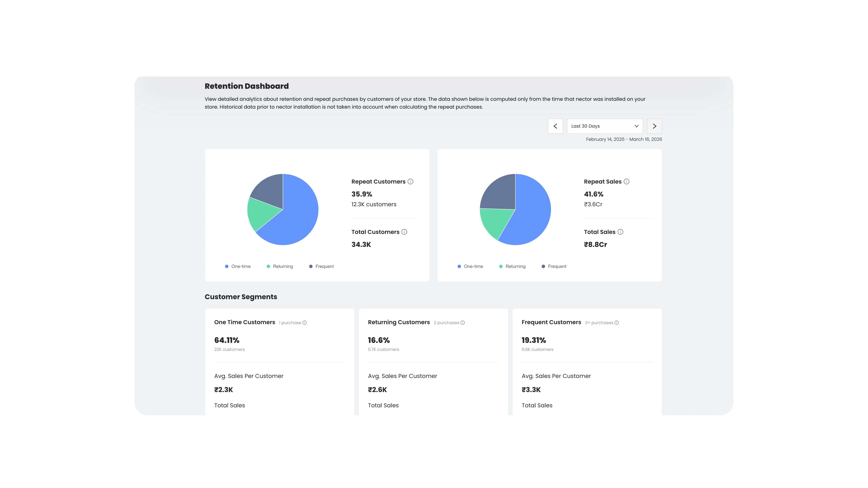Click the Repeat Customers info icon

pyautogui.click(x=410, y=181)
